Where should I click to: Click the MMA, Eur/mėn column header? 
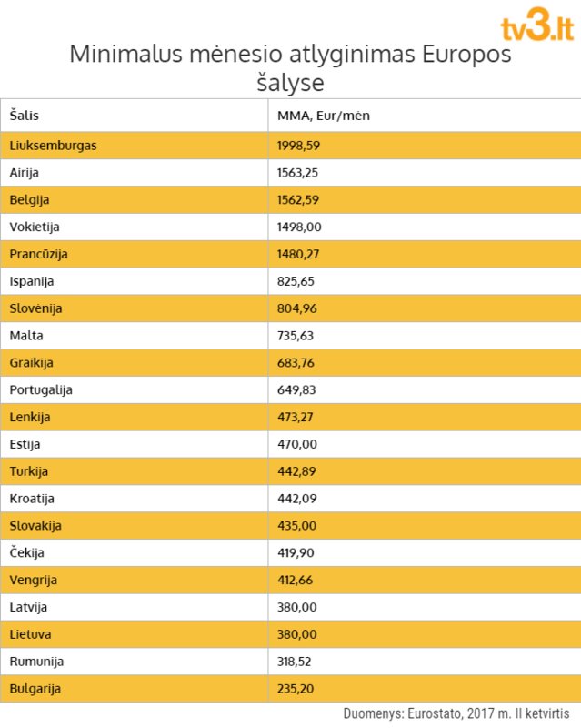(324, 116)
